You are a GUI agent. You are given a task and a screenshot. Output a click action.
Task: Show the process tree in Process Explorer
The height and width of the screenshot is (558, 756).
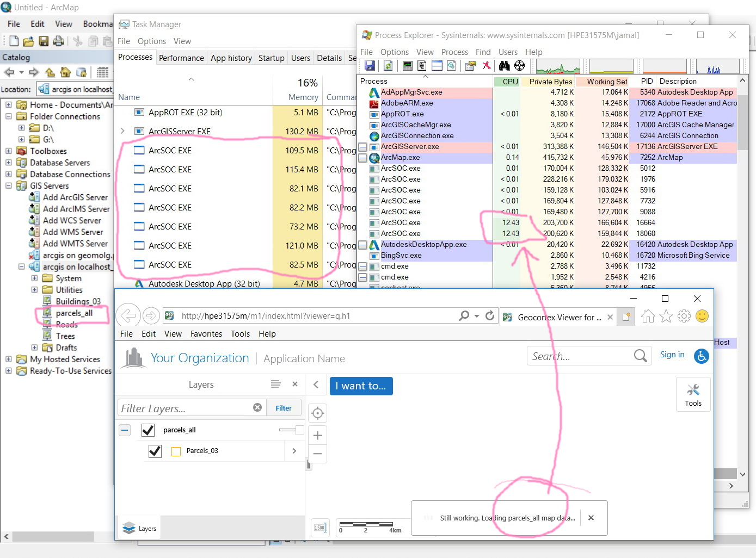422,66
